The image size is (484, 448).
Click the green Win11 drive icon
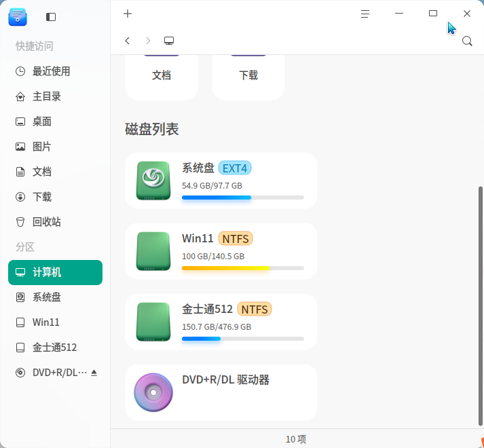pos(153,251)
